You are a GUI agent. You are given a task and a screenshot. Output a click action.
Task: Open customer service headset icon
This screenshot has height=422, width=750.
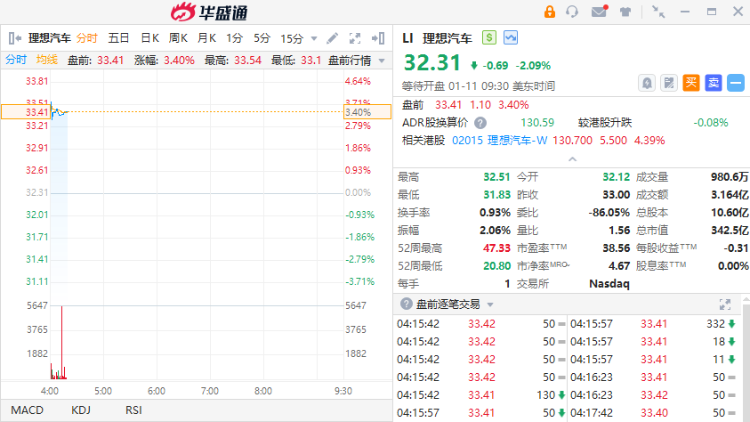(573, 12)
